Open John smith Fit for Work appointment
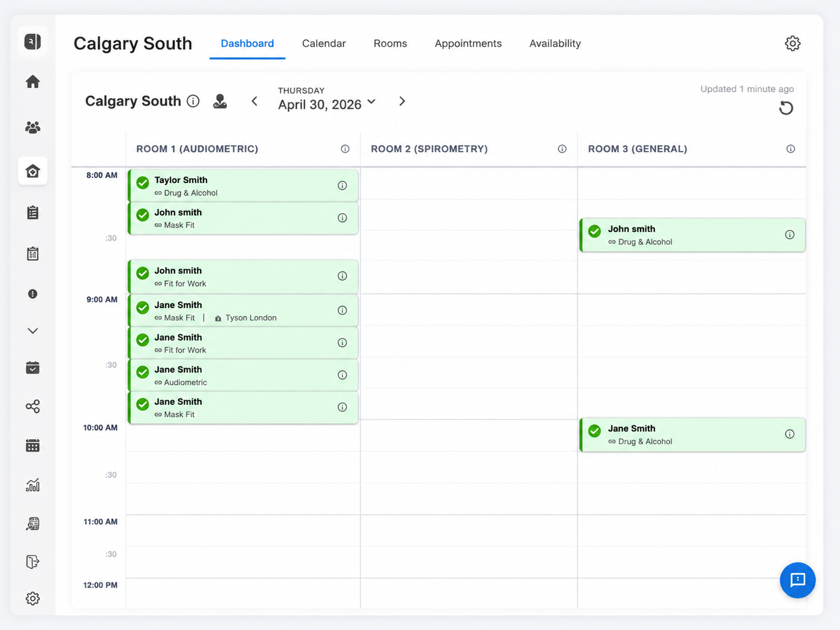Viewport: 840px width, 630px height. pos(243,277)
